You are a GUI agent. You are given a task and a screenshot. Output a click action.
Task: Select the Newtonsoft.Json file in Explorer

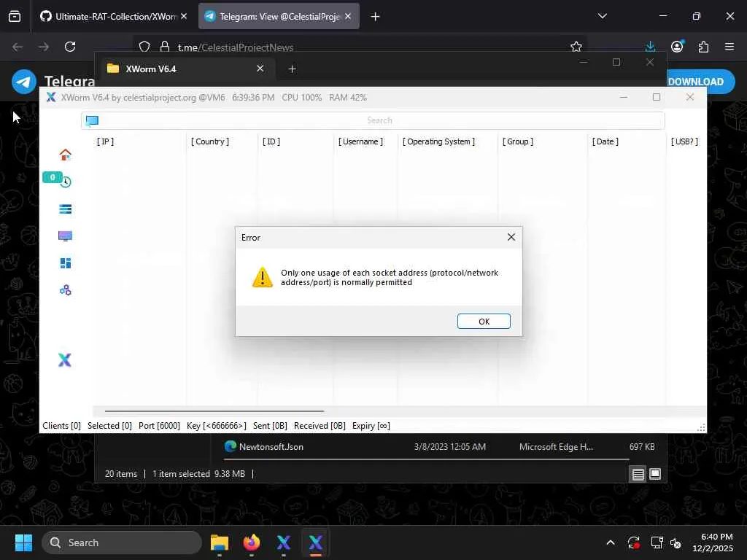tap(271, 447)
